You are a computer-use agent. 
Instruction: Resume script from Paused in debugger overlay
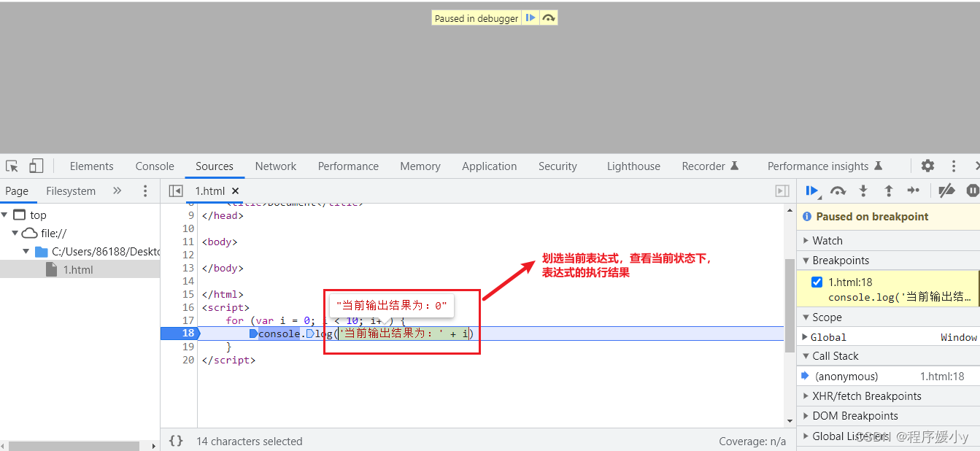pos(530,18)
